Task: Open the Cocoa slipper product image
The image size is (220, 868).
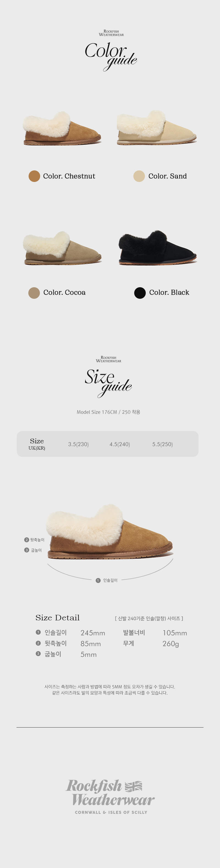Action: point(62,248)
